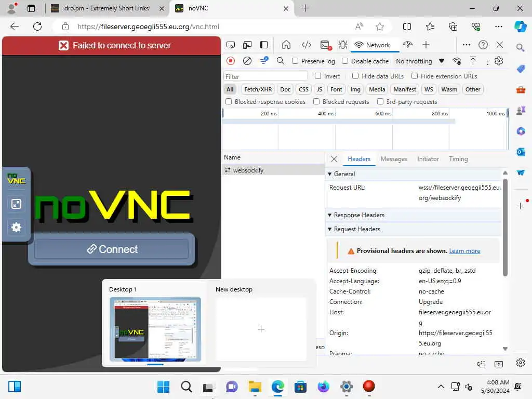This screenshot has height=399, width=532.
Task: Select the Headers tab
Action: coord(359,159)
